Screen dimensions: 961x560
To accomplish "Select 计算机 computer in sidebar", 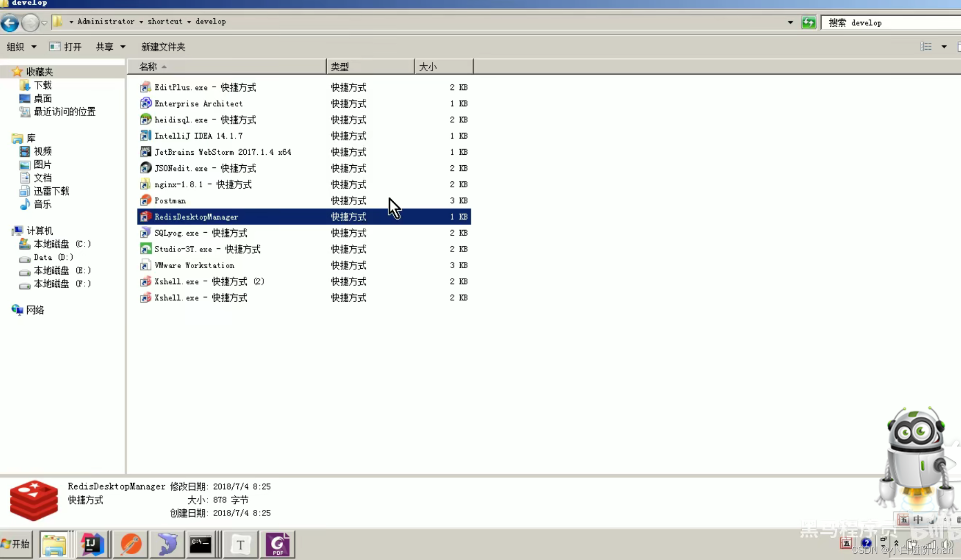I will click(x=39, y=231).
